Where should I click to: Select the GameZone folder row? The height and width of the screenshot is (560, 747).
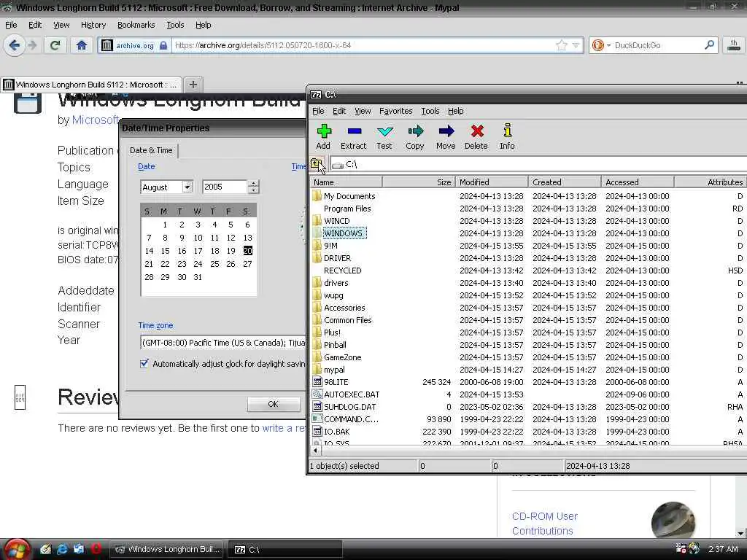tap(342, 357)
